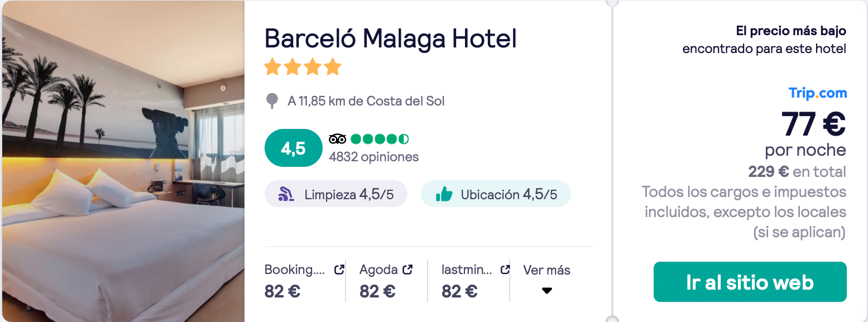Click 4832 opiniones reviews text

374,157
